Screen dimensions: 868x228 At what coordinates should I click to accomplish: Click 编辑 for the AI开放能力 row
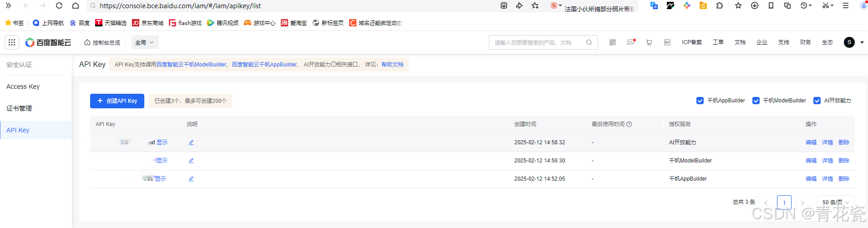pyautogui.click(x=811, y=142)
